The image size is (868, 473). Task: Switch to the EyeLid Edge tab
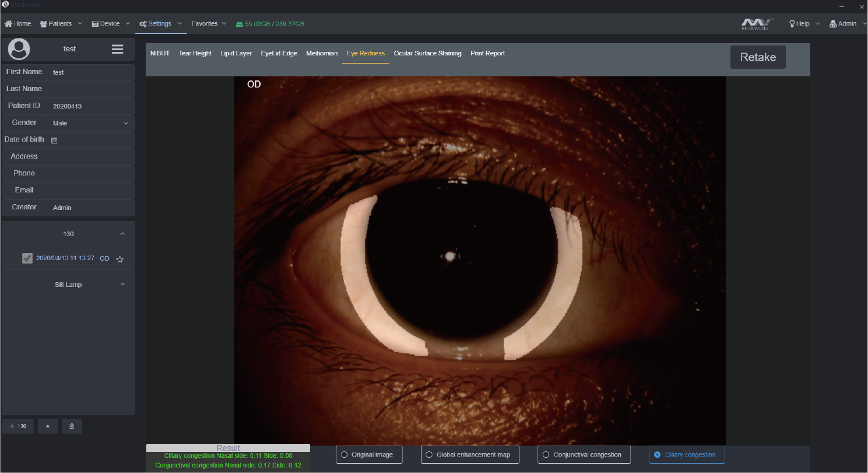point(279,53)
